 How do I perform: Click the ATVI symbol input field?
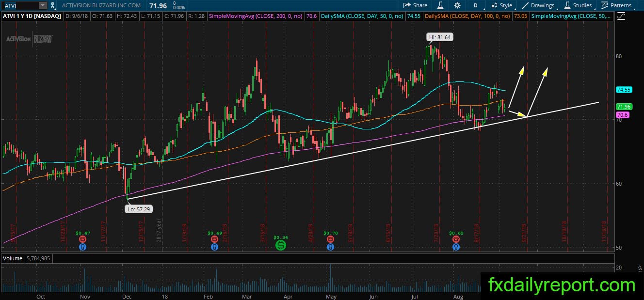coord(19,5)
